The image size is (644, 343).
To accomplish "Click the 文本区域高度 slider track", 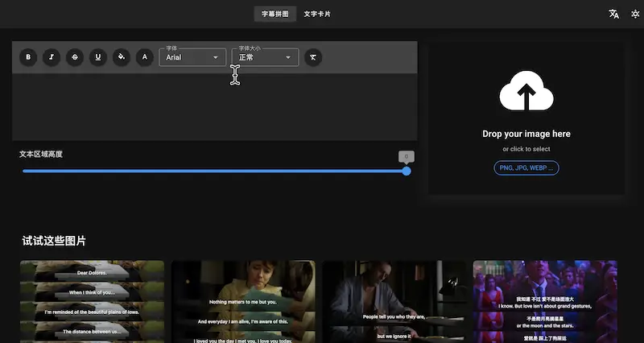I will [x=213, y=171].
